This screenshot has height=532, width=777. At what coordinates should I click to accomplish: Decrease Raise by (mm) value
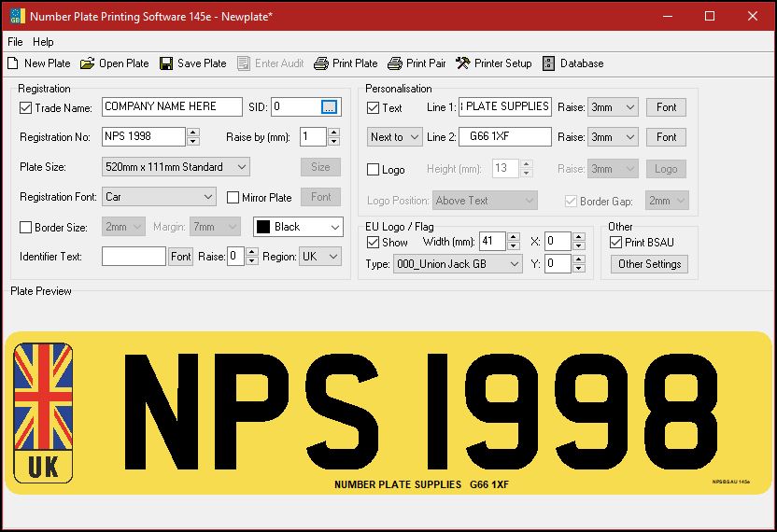(x=334, y=141)
